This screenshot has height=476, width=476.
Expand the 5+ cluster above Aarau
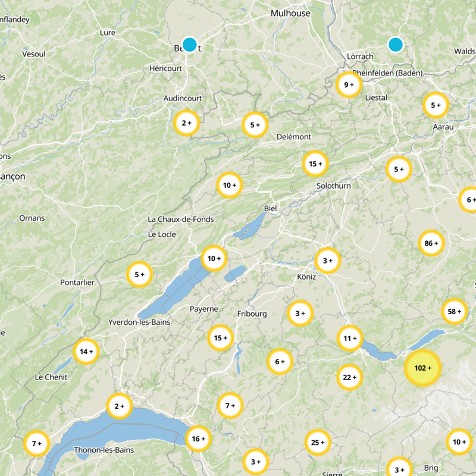coord(435,105)
